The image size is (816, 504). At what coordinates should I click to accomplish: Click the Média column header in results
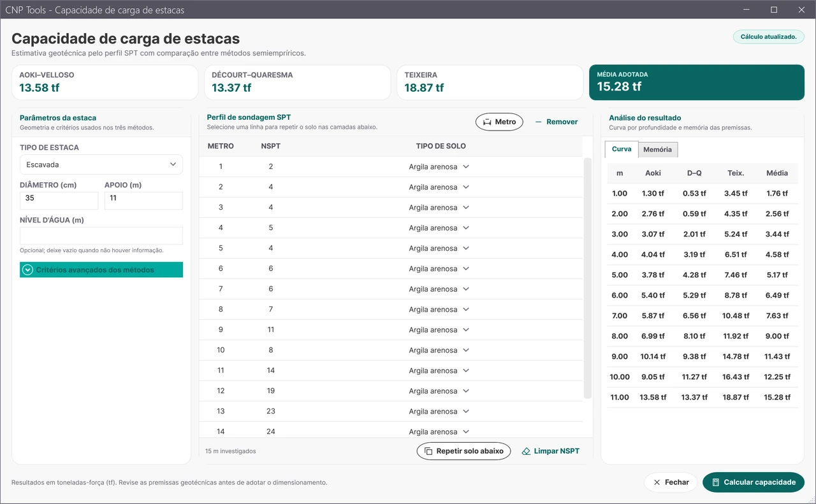pyautogui.click(x=777, y=173)
